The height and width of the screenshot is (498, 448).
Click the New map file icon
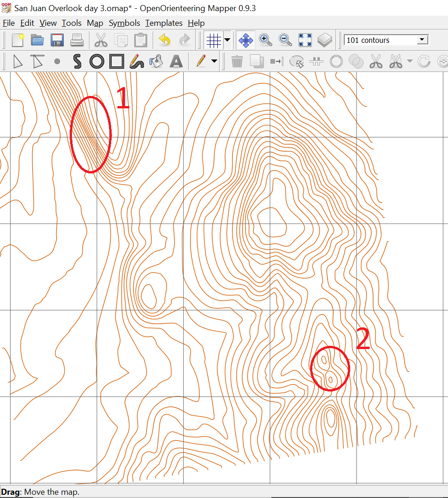click(18, 41)
